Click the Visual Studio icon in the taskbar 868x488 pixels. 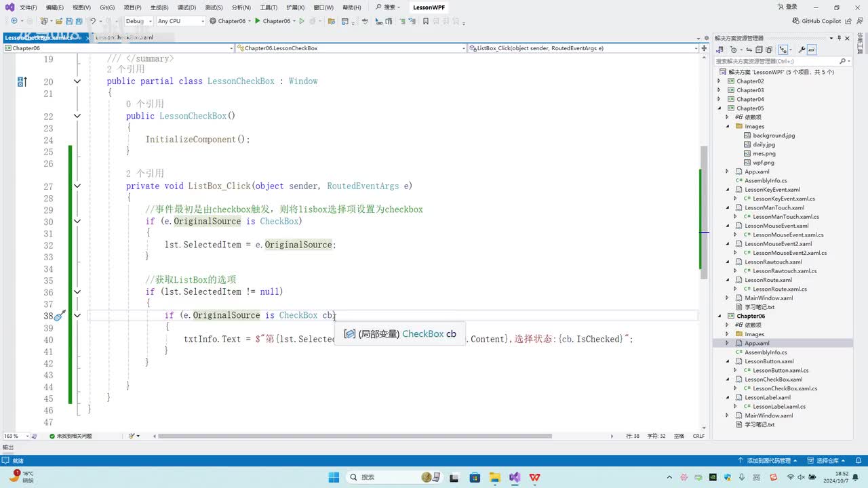coord(515,477)
